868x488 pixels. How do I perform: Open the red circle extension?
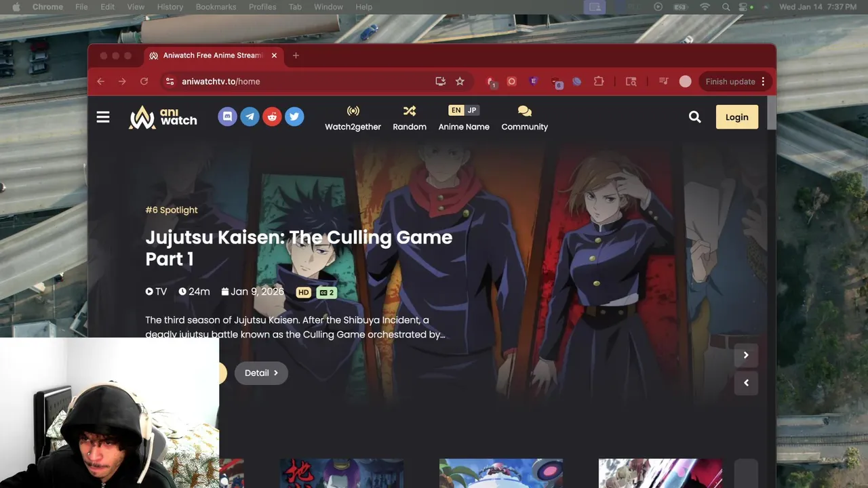[x=512, y=81]
